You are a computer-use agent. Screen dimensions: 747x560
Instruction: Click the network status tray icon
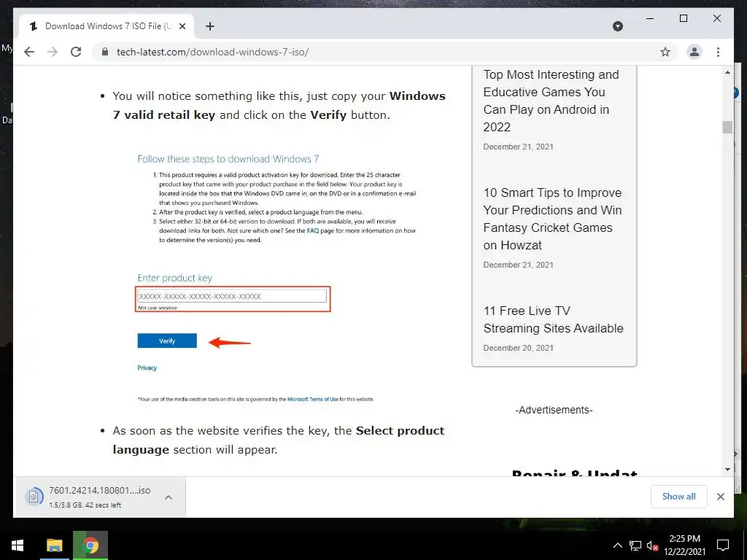tap(635, 545)
